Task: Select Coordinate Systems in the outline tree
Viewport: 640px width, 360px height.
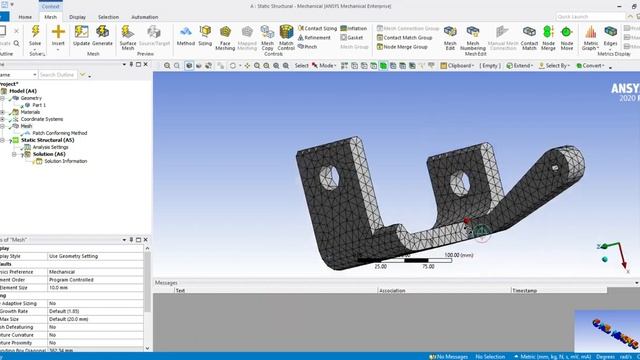Action: click(42, 119)
